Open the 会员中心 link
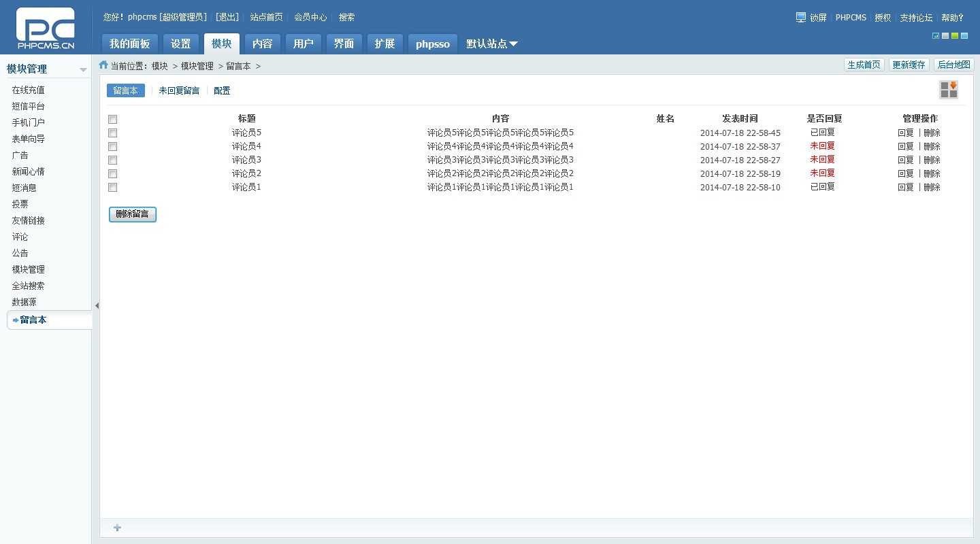The height and width of the screenshot is (544, 980). click(x=310, y=17)
